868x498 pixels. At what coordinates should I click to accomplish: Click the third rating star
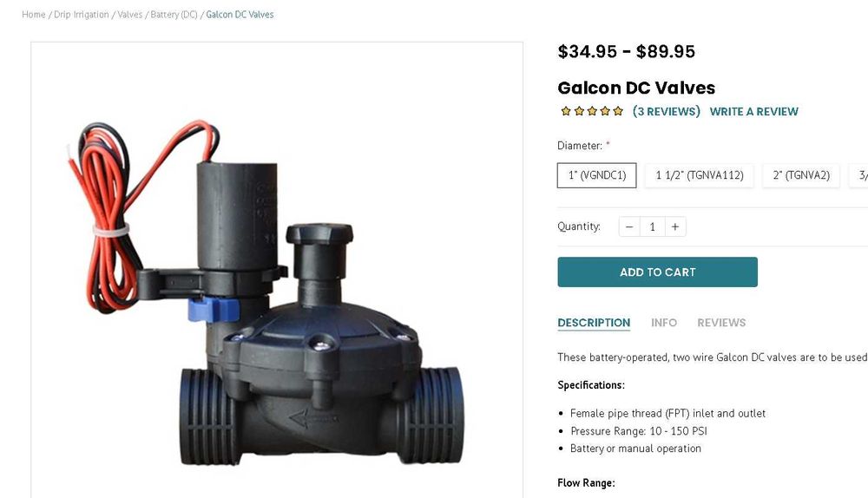(592, 111)
